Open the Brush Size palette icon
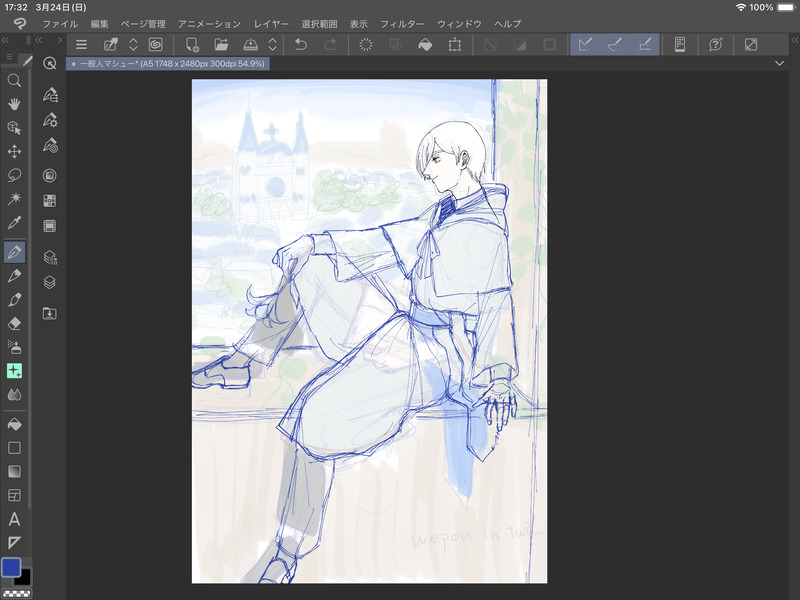 [49, 146]
